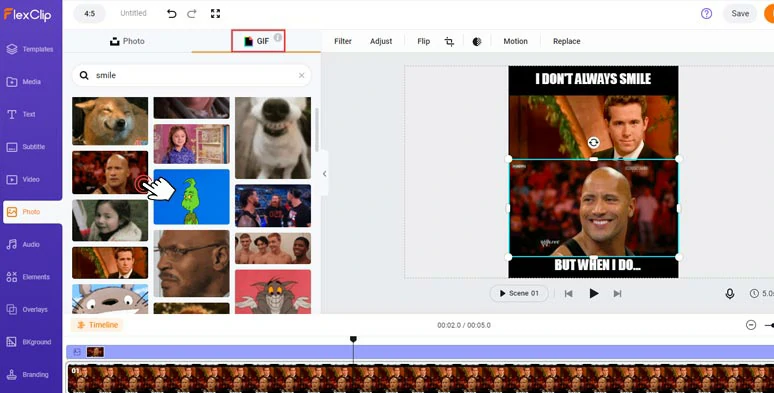Select the man with glasses GIF
Viewport: 774px width, 393px height.
[x=192, y=264]
